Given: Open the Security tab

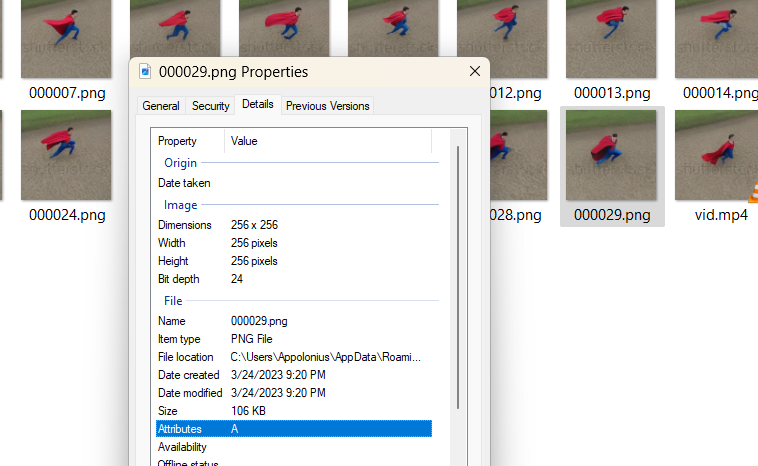Looking at the screenshot, I should tap(210, 106).
